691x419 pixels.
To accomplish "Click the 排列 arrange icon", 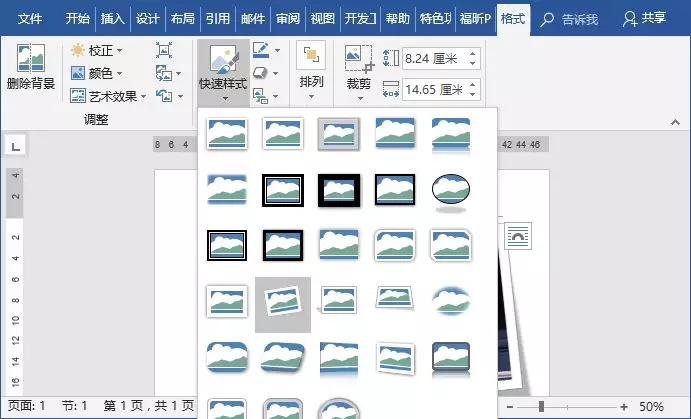I will (x=311, y=60).
